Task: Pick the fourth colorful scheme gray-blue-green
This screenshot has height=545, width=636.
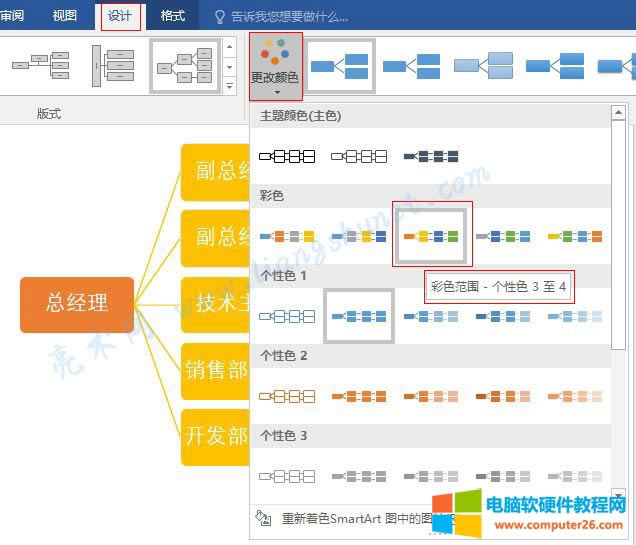Action: click(x=503, y=236)
